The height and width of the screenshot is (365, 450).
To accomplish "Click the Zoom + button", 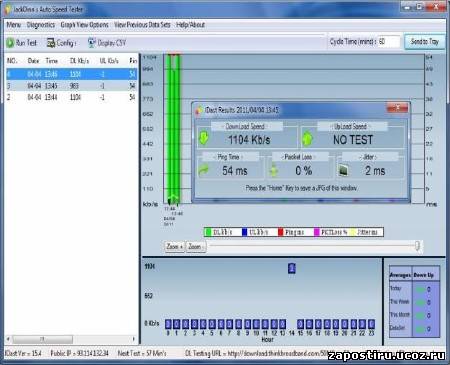I will 175,247.
